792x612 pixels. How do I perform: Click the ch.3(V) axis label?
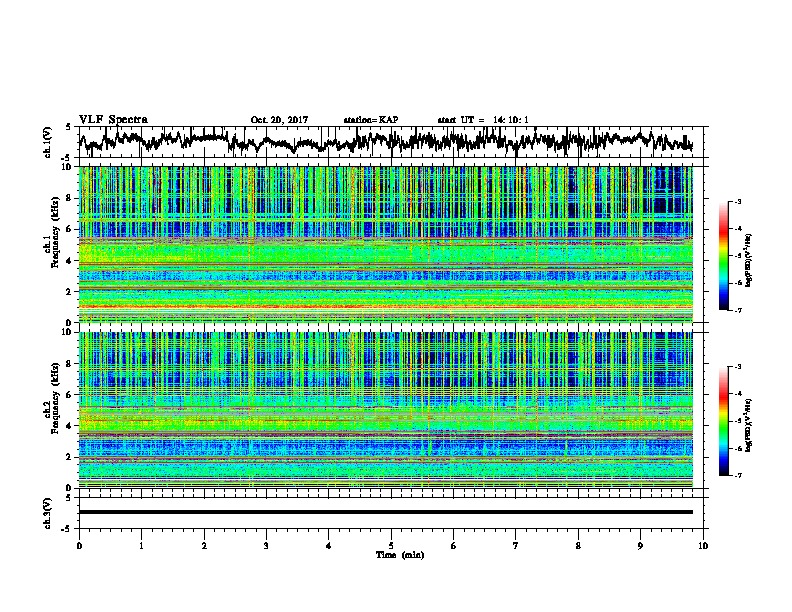click(48, 513)
